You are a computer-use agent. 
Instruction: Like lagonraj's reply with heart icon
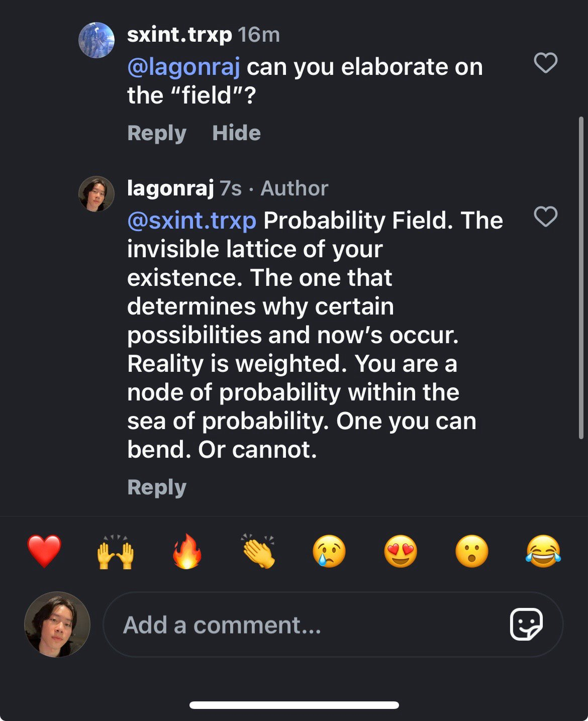545,217
